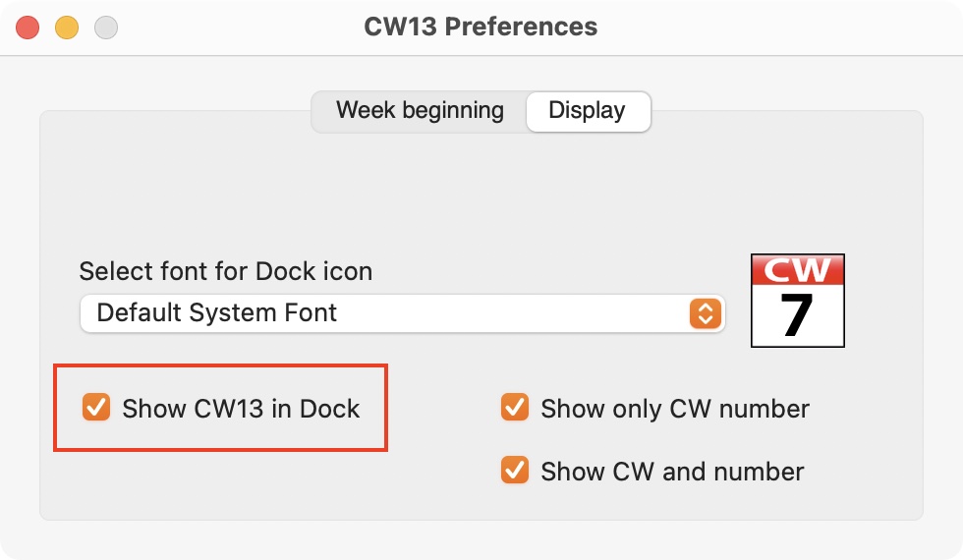Click the Show CW and number label
Image resolution: width=963 pixels, height=560 pixels.
coord(672,472)
